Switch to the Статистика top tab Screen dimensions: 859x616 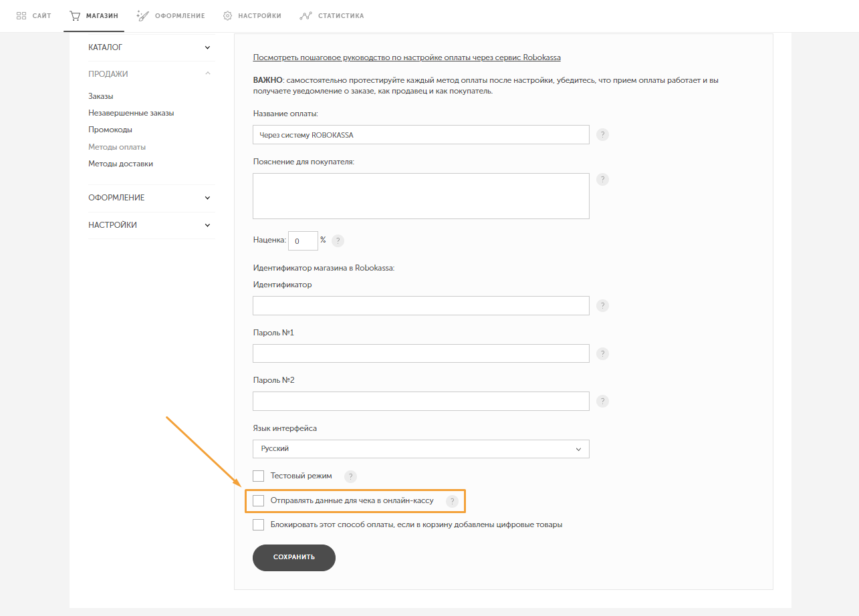click(332, 15)
